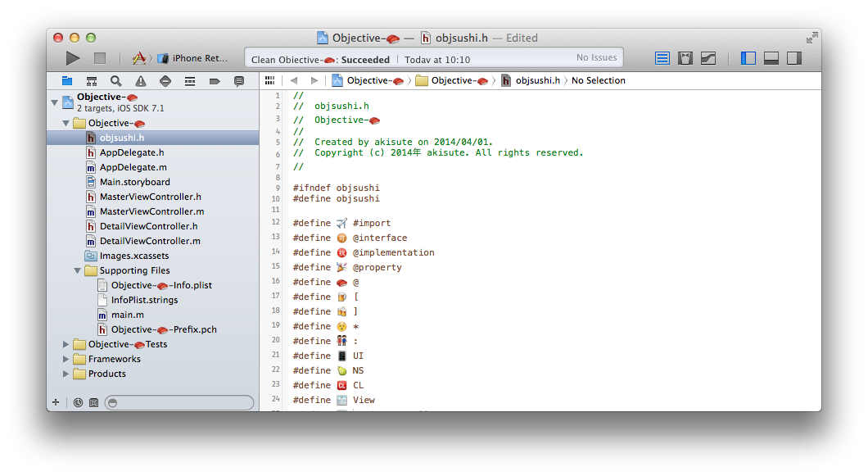Viewport: 868px width, 476px height.
Task: Click the add (+) button at bottom
Action: point(56,402)
